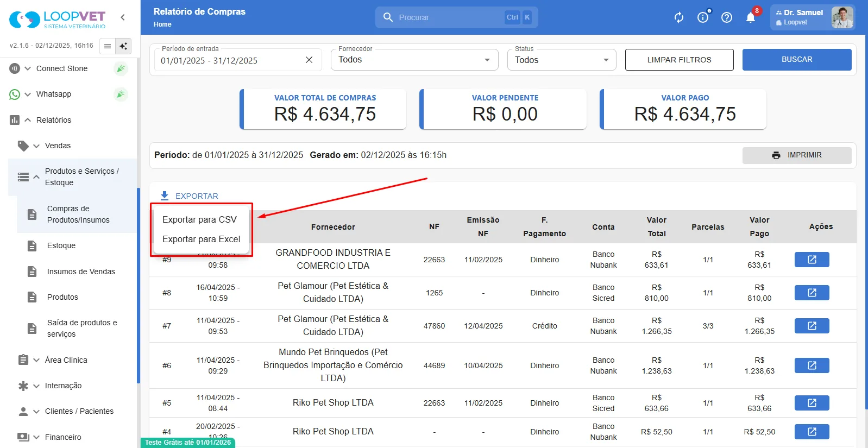Screen dimensions: 868x448
Task: Click the BUSCAR button
Action: 797,60
